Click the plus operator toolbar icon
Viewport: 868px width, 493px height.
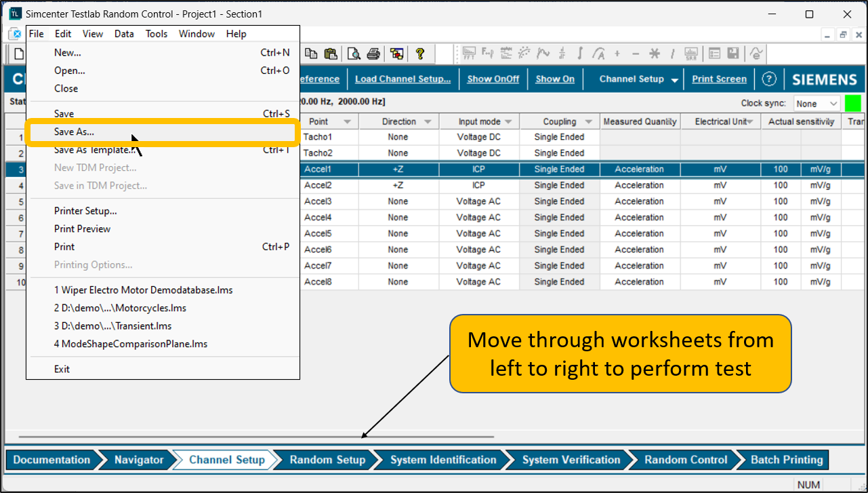617,54
